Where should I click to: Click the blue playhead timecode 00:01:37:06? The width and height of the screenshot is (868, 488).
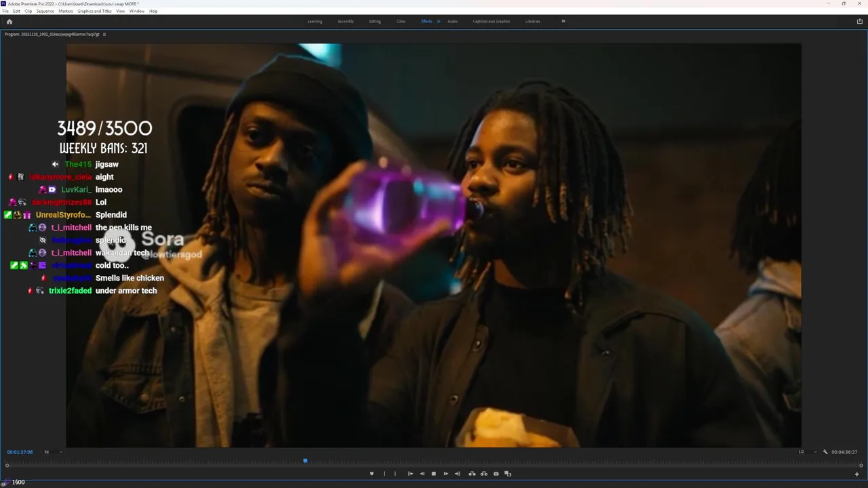tap(20, 452)
